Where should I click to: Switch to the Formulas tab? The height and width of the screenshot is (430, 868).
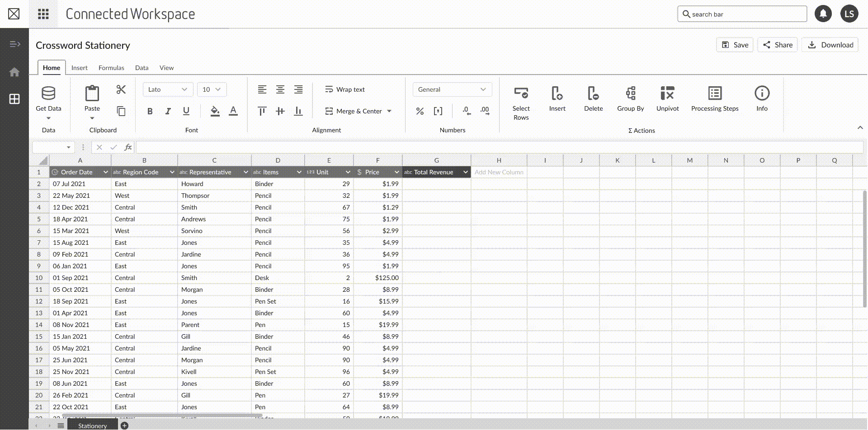[111, 68]
